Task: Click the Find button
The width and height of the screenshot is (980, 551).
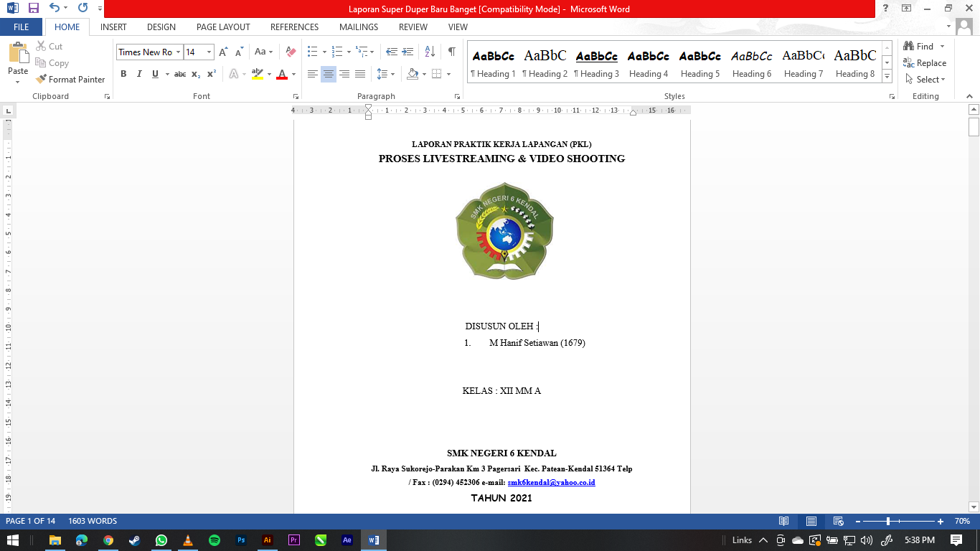Action: (x=919, y=46)
